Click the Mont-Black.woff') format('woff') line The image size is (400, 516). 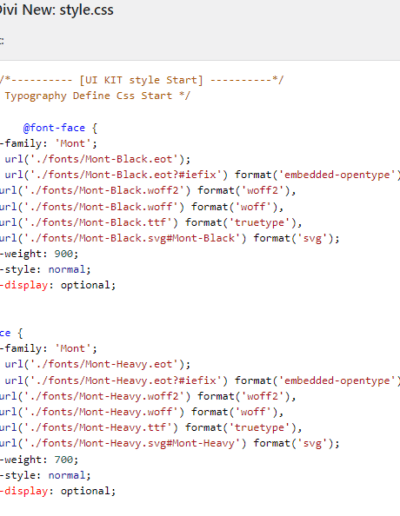pyautogui.click(x=142, y=207)
